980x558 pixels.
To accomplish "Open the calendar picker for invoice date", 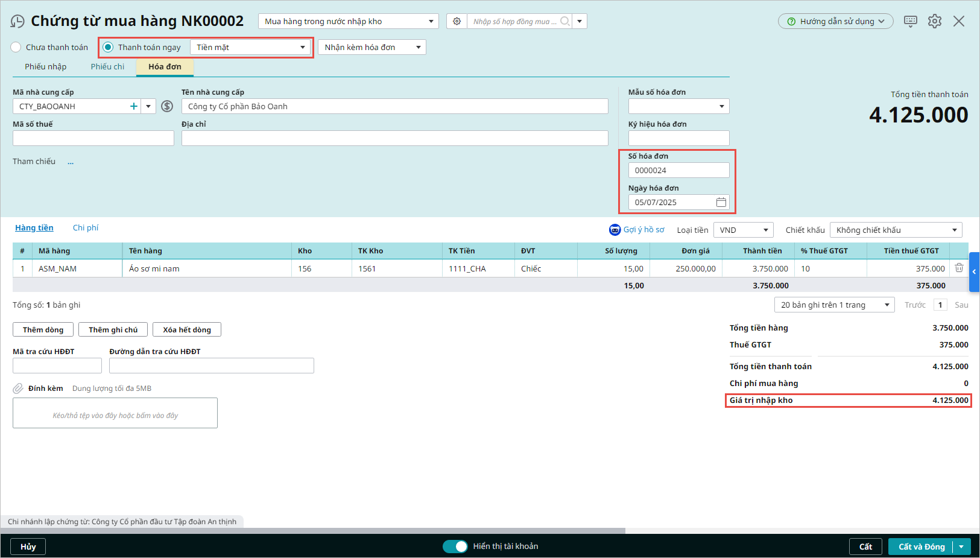I will pos(721,202).
